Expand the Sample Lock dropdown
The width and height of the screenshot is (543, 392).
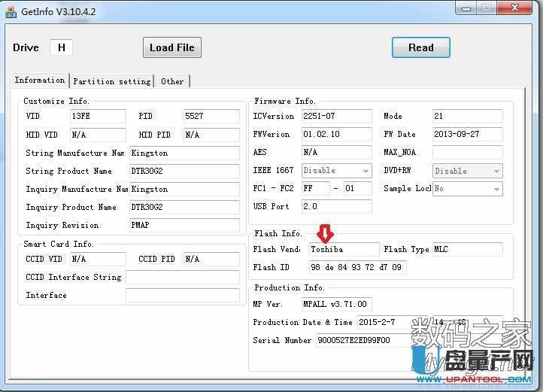496,189
